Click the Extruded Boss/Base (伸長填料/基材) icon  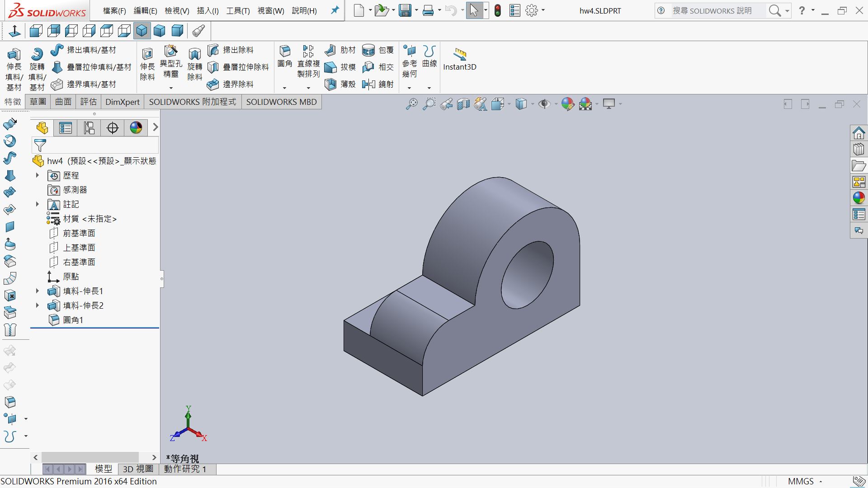click(x=14, y=55)
